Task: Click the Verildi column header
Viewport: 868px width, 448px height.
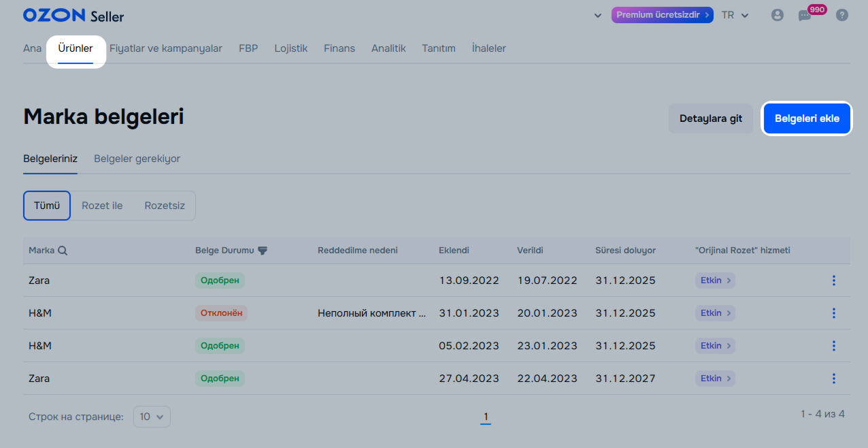Action: click(530, 251)
